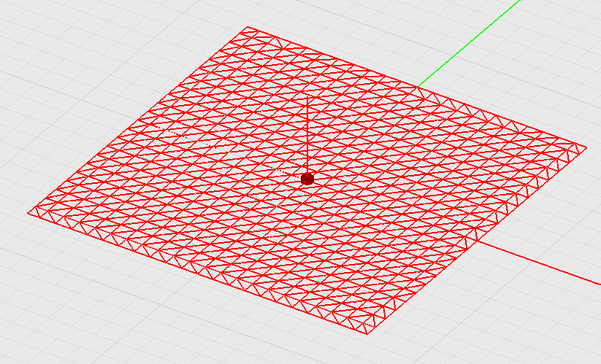This screenshot has width=601, height=364.
Task: Click the midpoint of the mesh's upper-left edge
Action: 139,120
